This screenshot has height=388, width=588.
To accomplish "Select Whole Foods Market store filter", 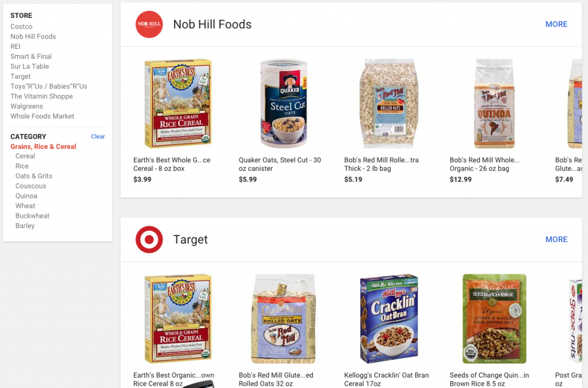I will [x=42, y=116].
